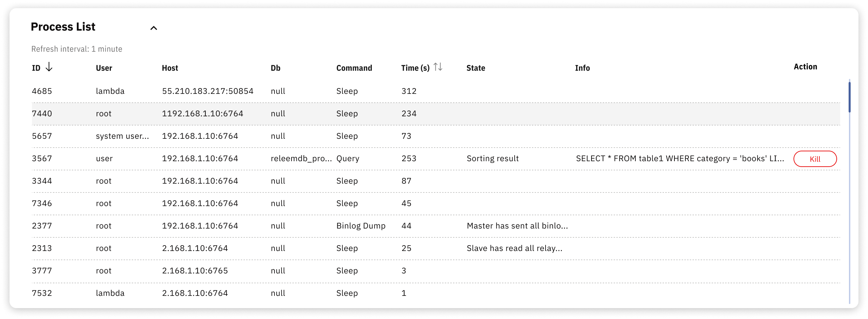Screen dimensions: 868x319
Task: Click the truncated 'system user...' cell
Action: 122,136
